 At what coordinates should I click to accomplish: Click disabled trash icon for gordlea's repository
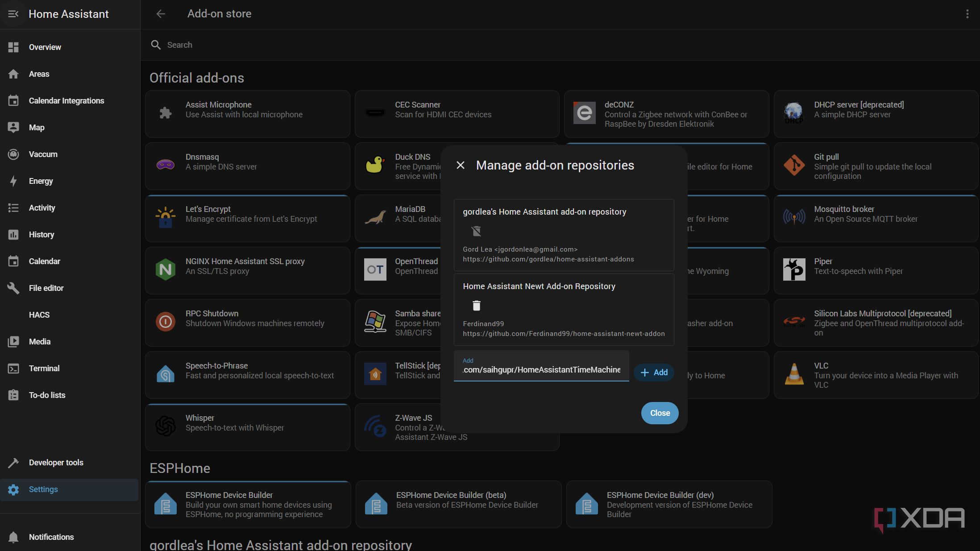(x=477, y=231)
